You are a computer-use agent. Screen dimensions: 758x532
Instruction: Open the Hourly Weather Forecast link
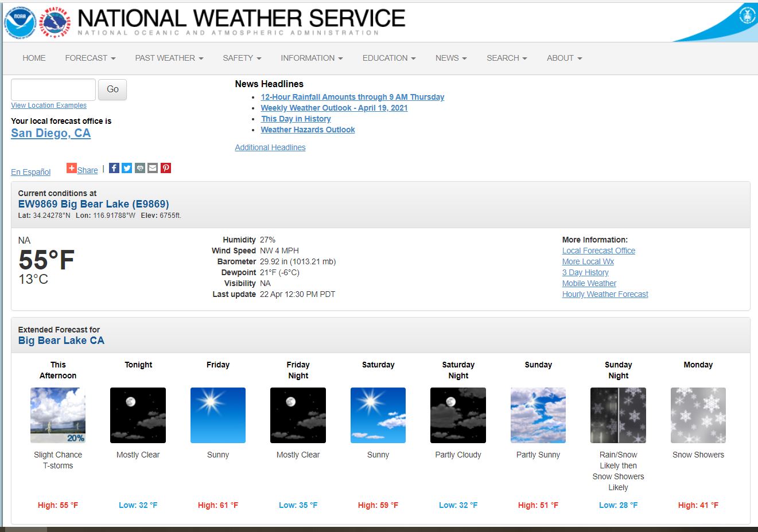605,294
